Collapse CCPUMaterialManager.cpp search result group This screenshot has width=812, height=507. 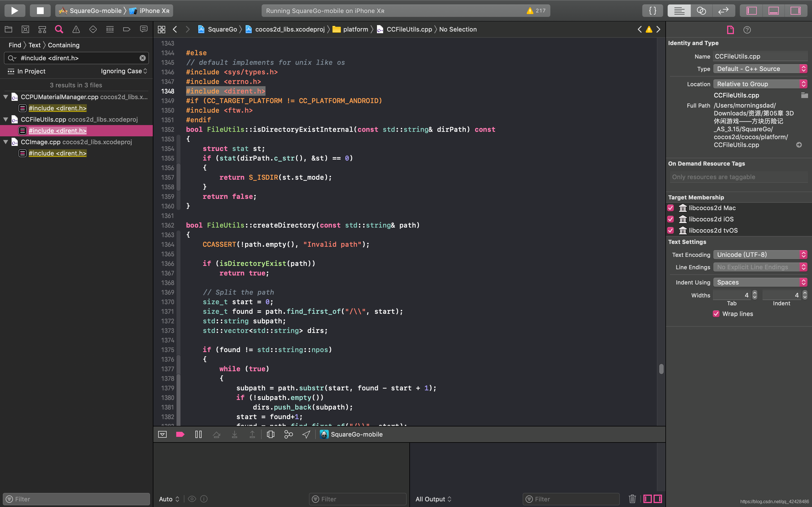(6, 97)
